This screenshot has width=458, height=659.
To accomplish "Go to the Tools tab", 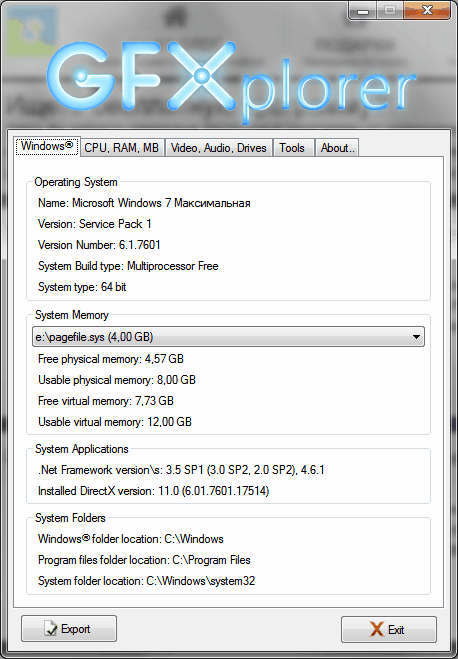I will (x=292, y=148).
